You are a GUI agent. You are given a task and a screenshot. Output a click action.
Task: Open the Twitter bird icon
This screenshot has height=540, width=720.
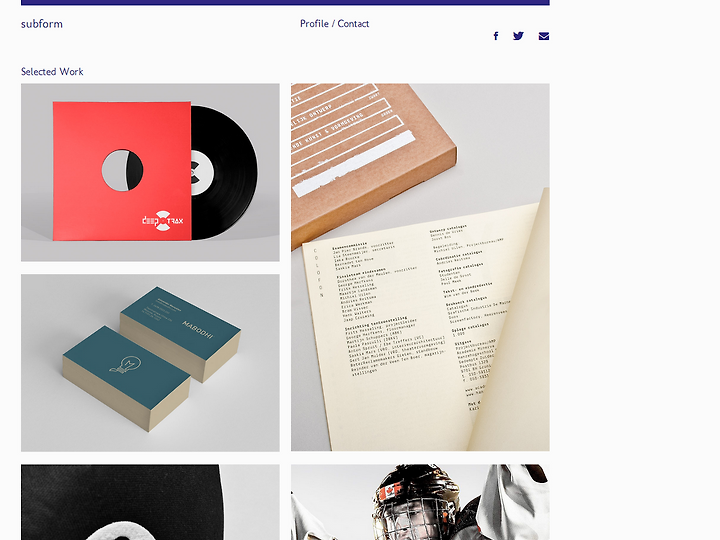[x=518, y=36]
